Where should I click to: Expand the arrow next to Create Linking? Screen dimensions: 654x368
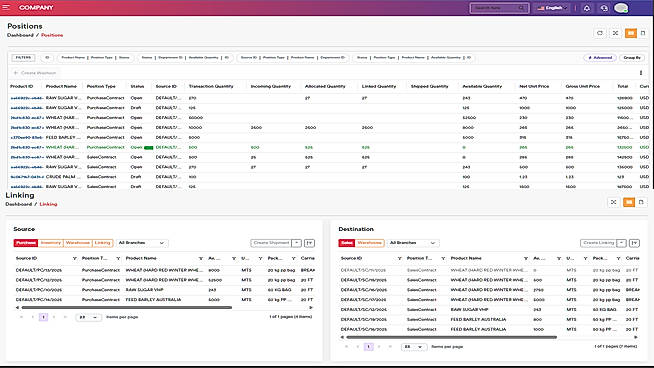(x=621, y=243)
